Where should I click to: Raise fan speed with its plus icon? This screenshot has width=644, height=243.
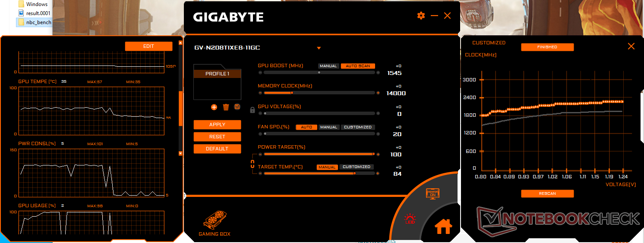(x=378, y=134)
